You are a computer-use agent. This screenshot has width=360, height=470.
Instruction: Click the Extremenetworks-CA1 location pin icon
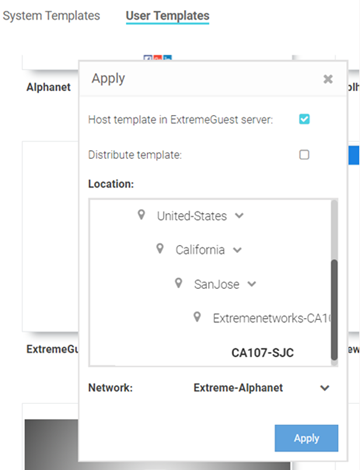pyautogui.click(x=197, y=317)
